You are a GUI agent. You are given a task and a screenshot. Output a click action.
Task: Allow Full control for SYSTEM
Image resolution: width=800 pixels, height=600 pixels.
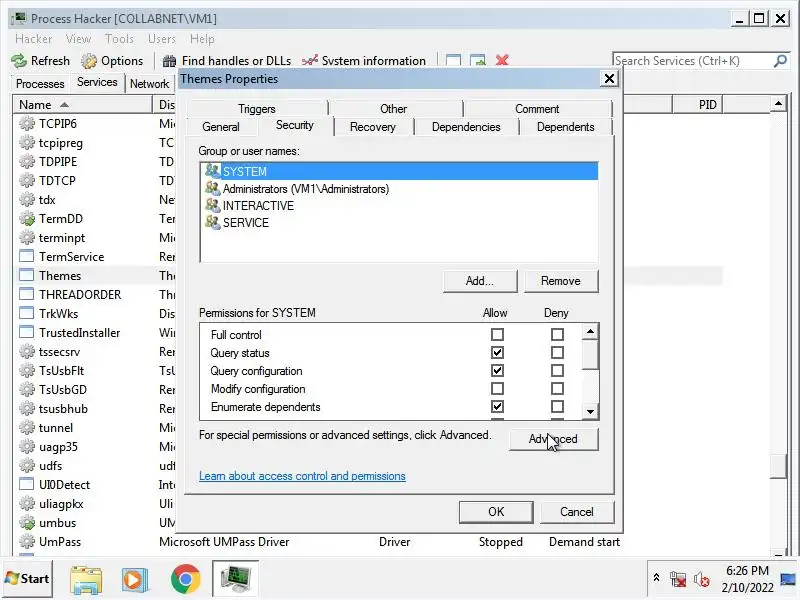(x=497, y=335)
